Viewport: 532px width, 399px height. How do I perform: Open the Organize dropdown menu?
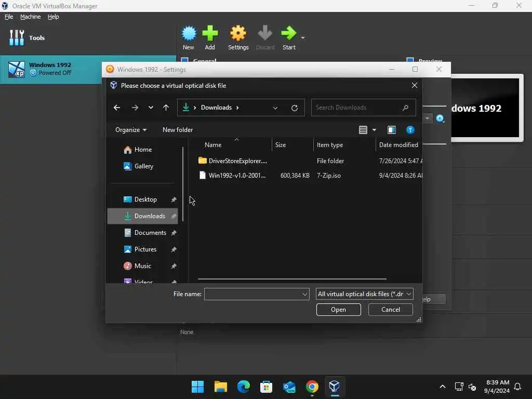[130, 130]
